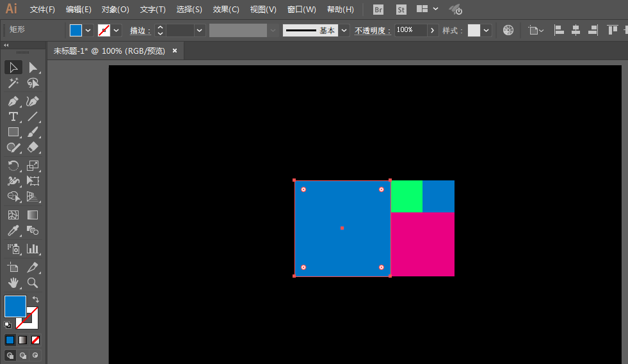Select the Type tool
Screen dimensions: 628x364
[13, 116]
